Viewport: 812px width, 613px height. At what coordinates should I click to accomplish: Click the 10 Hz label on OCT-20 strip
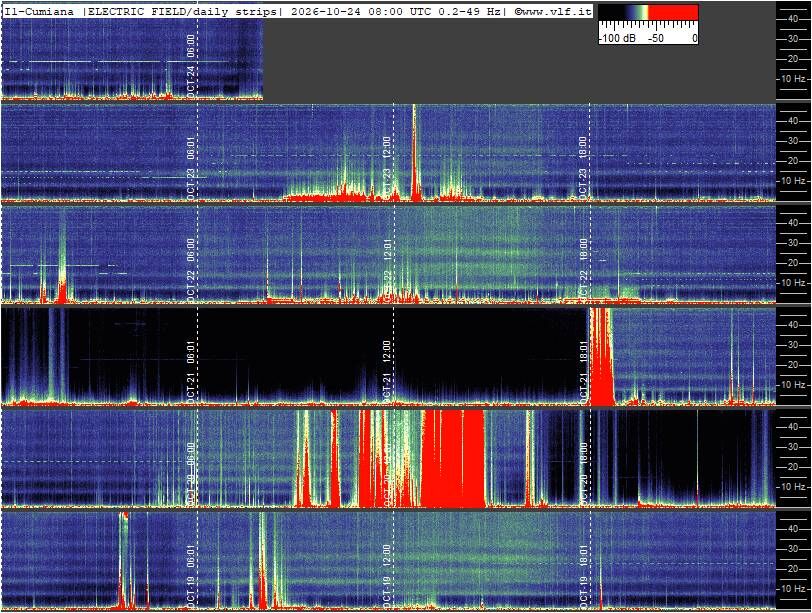click(793, 487)
